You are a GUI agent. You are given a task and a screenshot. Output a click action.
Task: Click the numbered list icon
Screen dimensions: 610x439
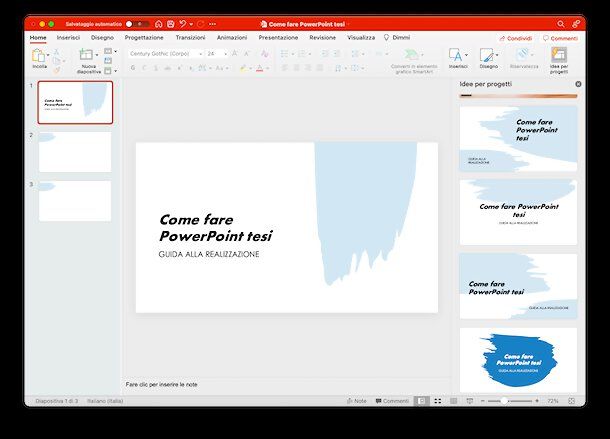tap(302, 54)
